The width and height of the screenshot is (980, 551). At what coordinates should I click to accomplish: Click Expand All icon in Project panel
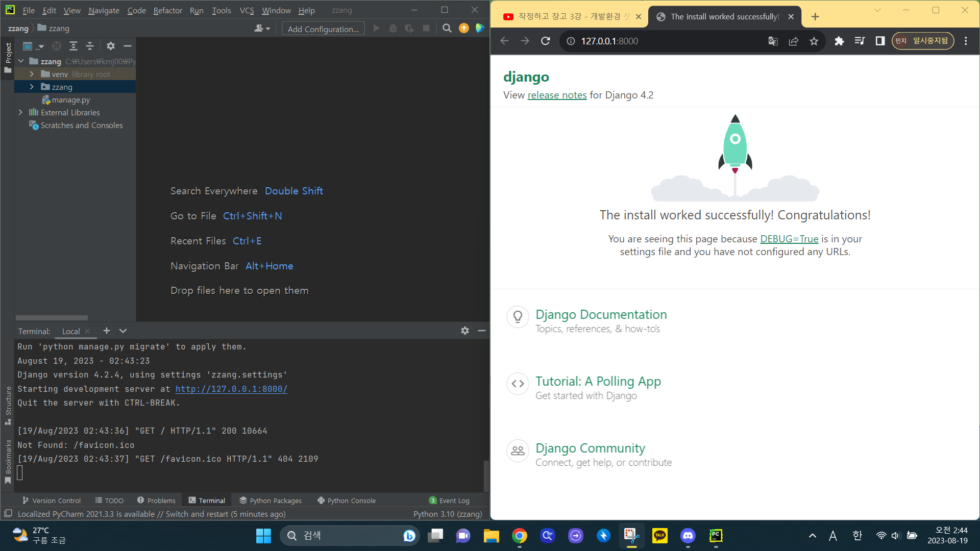(73, 46)
